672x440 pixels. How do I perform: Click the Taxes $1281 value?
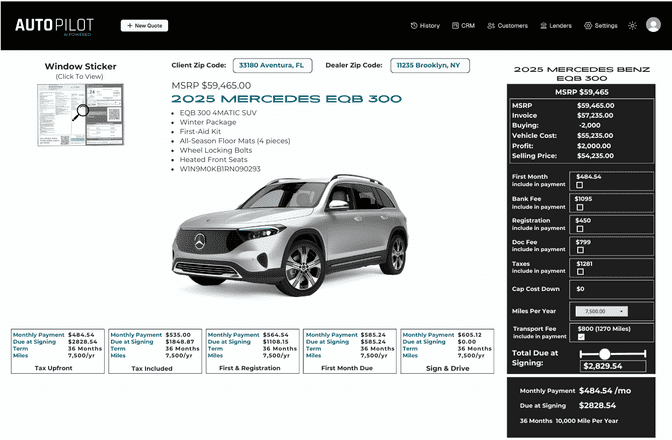[x=584, y=264]
